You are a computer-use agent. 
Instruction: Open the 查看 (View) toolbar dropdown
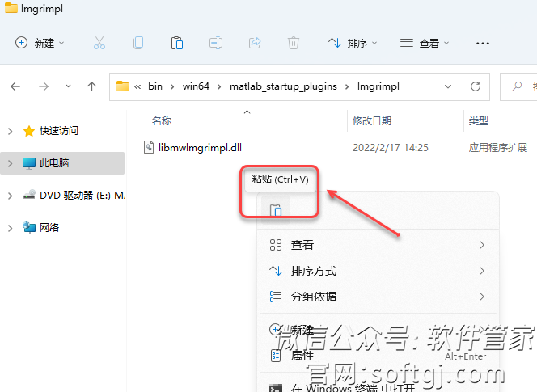pos(425,43)
